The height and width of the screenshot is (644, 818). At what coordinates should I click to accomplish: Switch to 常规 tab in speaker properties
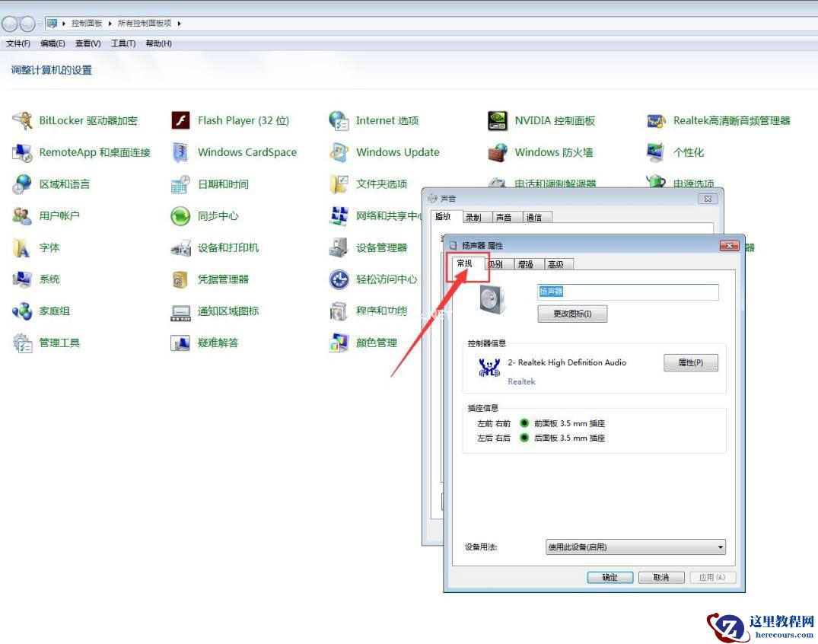point(465,263)
